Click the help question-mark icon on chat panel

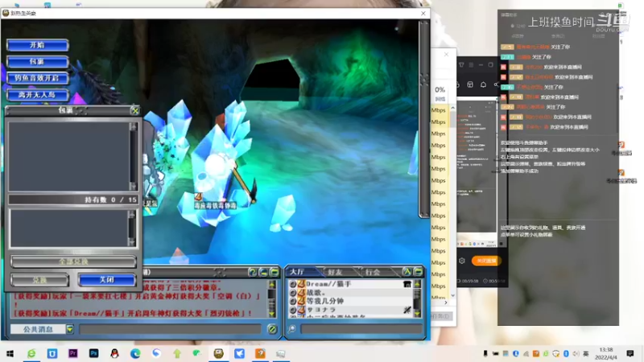pyautogui.click(x=252, y=272)
